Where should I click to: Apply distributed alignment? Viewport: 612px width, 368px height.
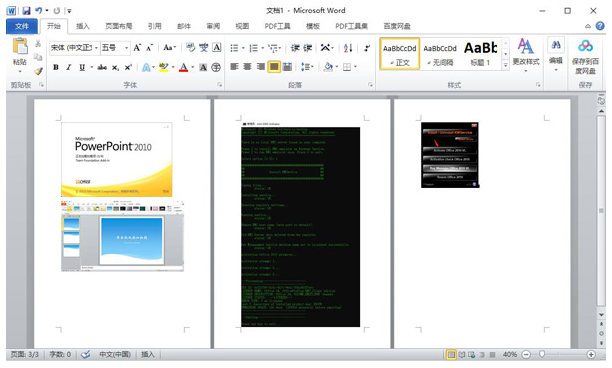287,67
